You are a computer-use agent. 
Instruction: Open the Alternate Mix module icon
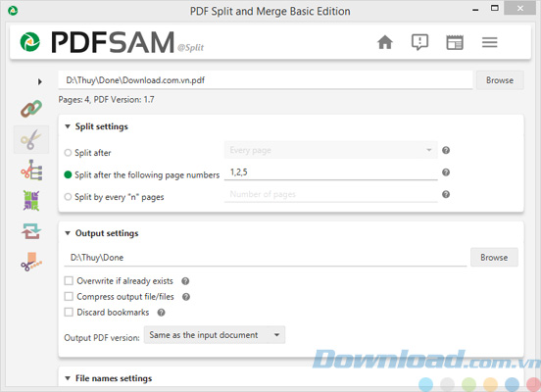tap(31, 201)
